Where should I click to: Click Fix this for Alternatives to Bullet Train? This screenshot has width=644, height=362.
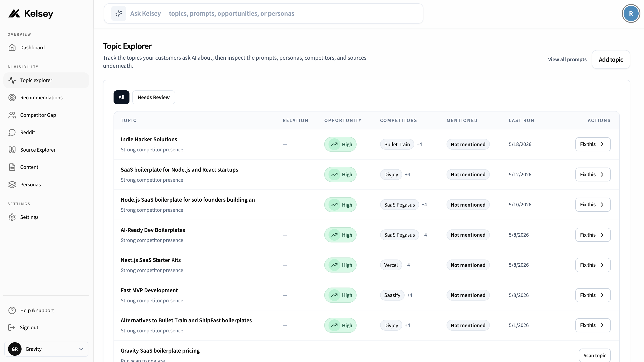tap(593, 325)
